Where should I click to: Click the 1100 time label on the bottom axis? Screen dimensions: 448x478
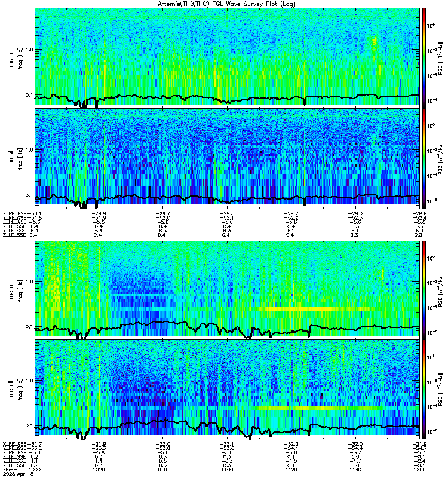227,470
